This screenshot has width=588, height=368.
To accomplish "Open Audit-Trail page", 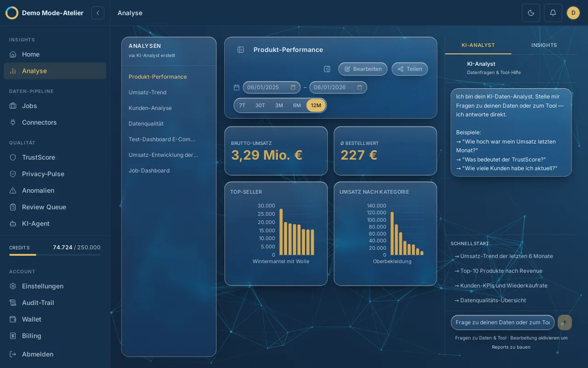I will click(55, 303).
